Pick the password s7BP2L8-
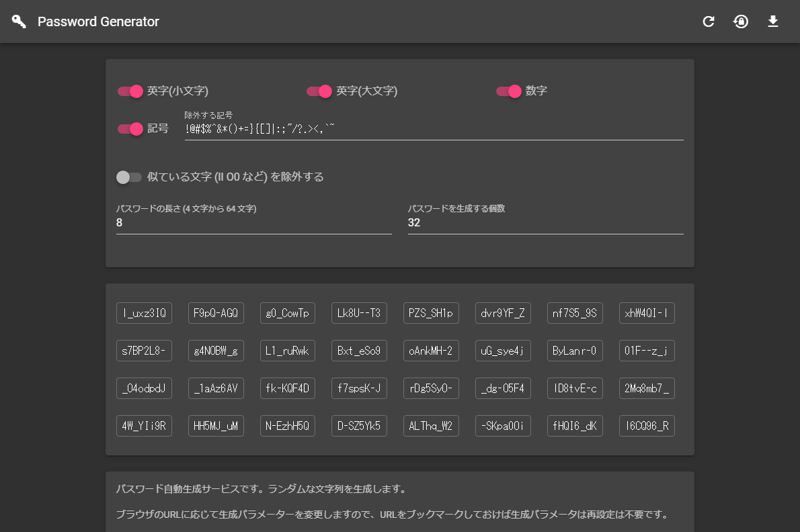 pos(144,351)
